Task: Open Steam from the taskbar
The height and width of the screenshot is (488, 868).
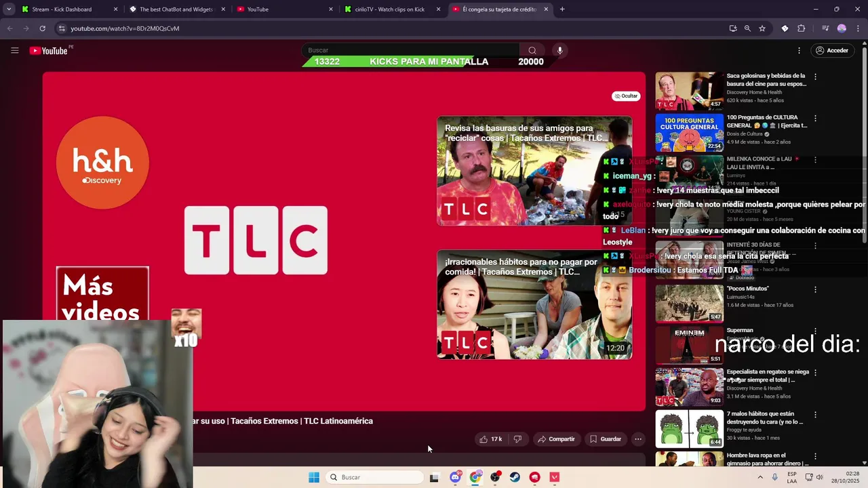Action: pyautogui.click(x=515, y=477)
